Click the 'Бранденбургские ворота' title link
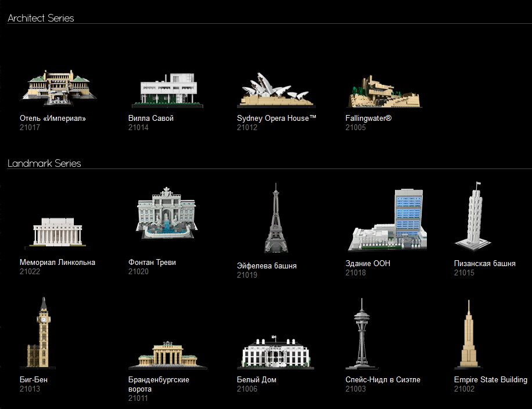Screen dimensions: 532x409 159,384
